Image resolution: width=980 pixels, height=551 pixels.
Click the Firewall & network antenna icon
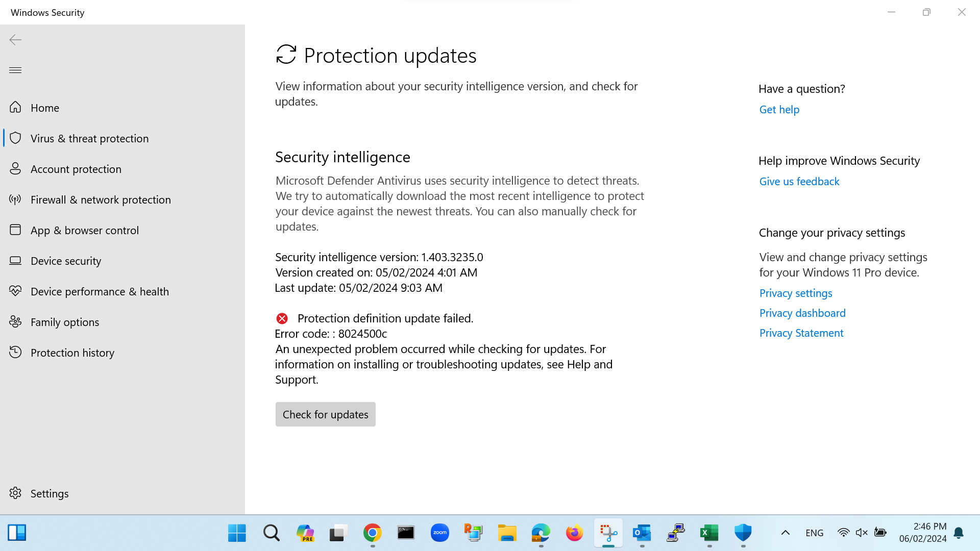click(15, 199)
